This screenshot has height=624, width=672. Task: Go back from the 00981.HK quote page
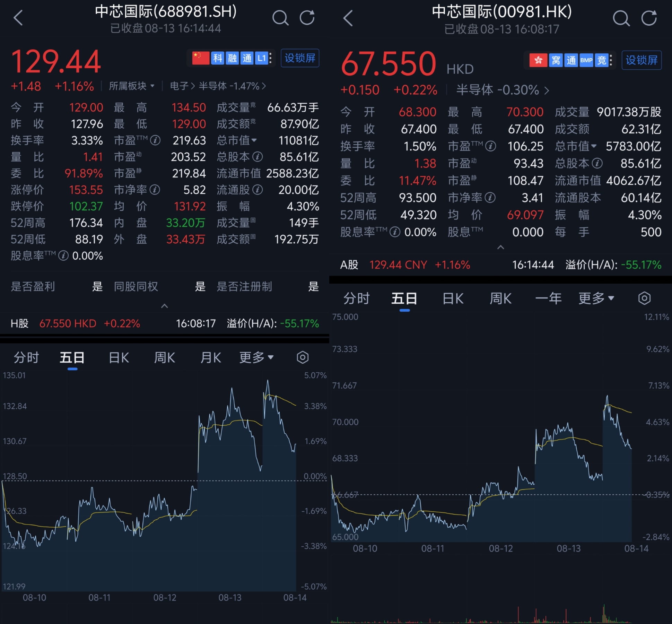[x=348, y=18]
